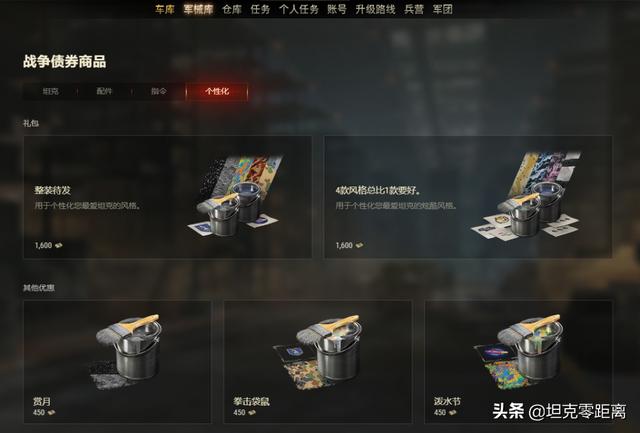This screenshot has width=640, height=433.
Task: Open the 车库 garage menu
Action: 164,9
